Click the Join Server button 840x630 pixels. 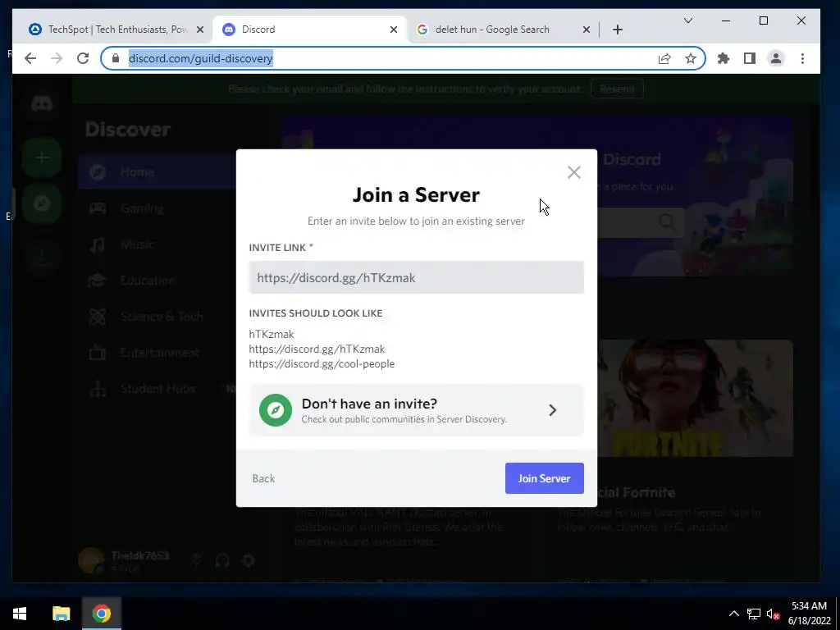coord(545,478)
